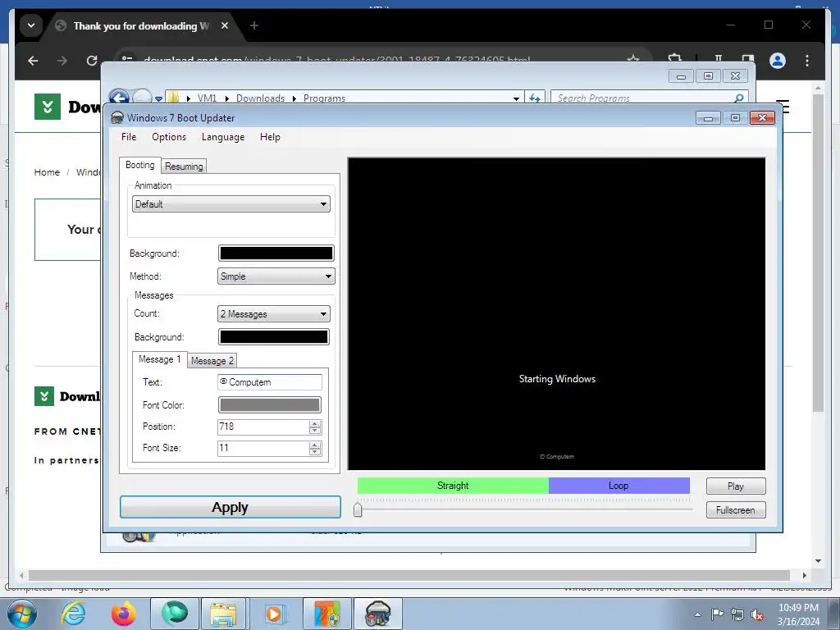The height and width of the screenshot is (630, 840).
Task: Pick the Booting Background color swatch
Action: coord(276,253)
